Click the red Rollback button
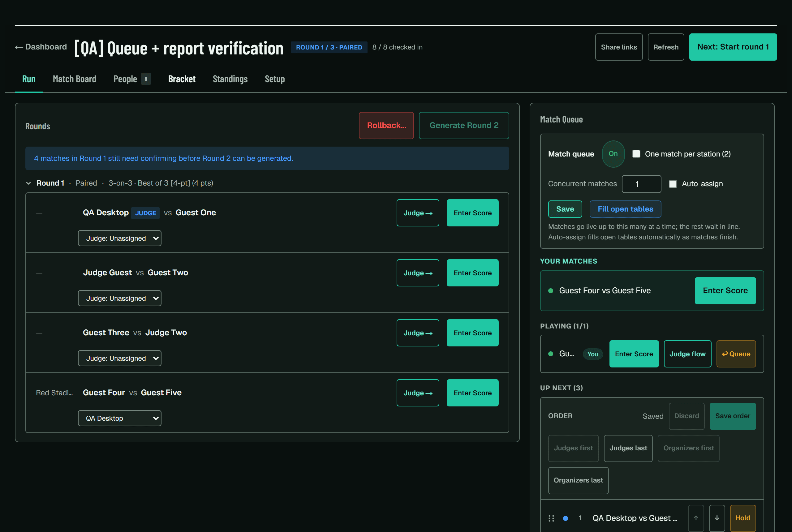Viewport: 792px width, 532px height. coord(386,126)
